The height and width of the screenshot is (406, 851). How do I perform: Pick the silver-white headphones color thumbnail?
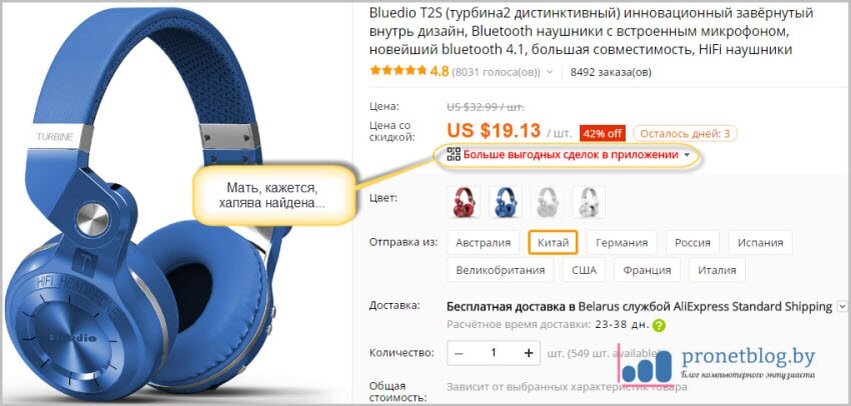[x=589, y=202]
